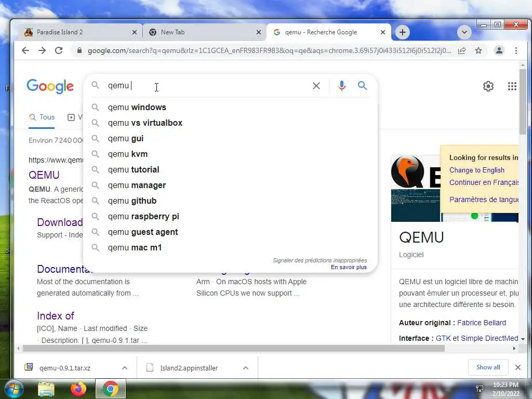Open a new tab with plus button
This screenshot has height=399, width=532.
pos(403,32)
